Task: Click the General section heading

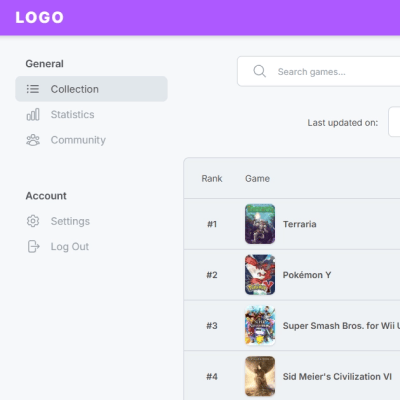Action: 44,64
